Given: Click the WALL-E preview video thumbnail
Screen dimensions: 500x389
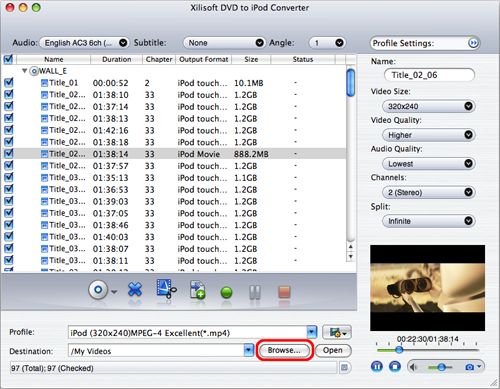Looking at the screenshot, I should 427,288.
